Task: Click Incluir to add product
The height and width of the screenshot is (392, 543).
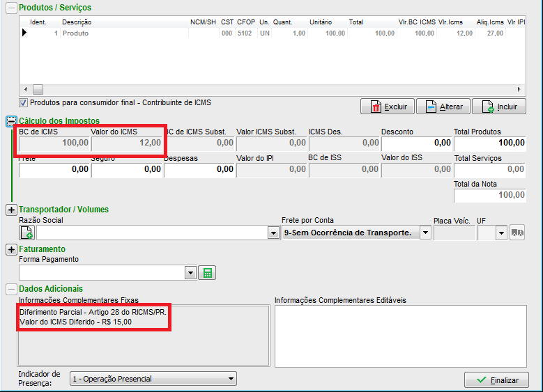Action: pos(498,107)
